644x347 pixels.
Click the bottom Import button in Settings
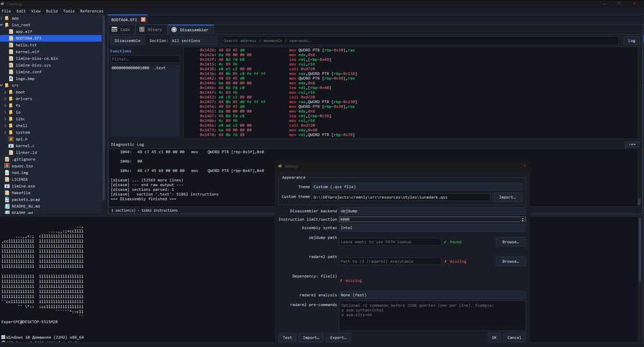(311, 337)
